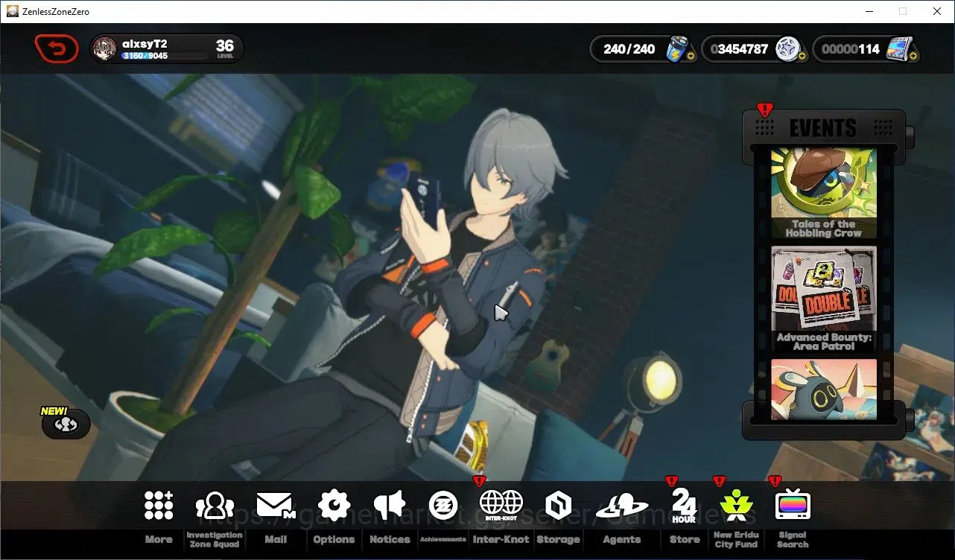Open Investigation Zone Squad icon
This screenshot has height=560, width=955.
click(x=215, y=506)
